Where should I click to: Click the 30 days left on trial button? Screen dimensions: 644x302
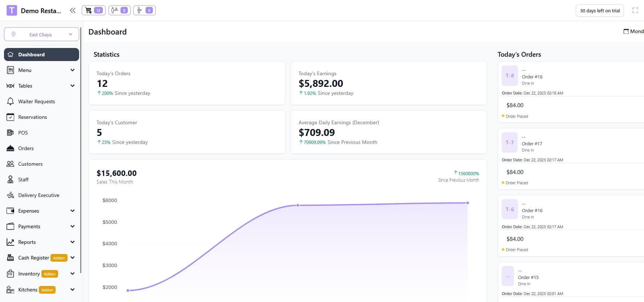(599, 11)
